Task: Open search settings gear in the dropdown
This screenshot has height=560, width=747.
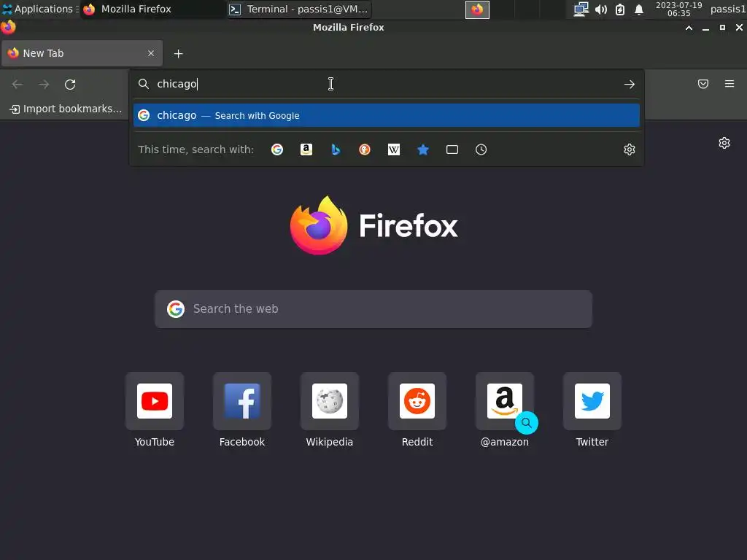Action: click(x=630, y=149)
